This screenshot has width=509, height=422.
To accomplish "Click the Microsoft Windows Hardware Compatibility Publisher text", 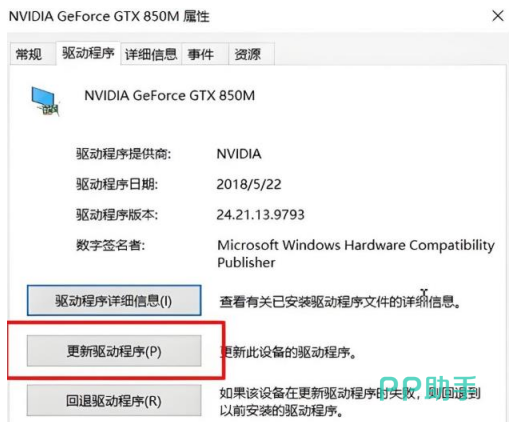I will (x=356, y=254).
